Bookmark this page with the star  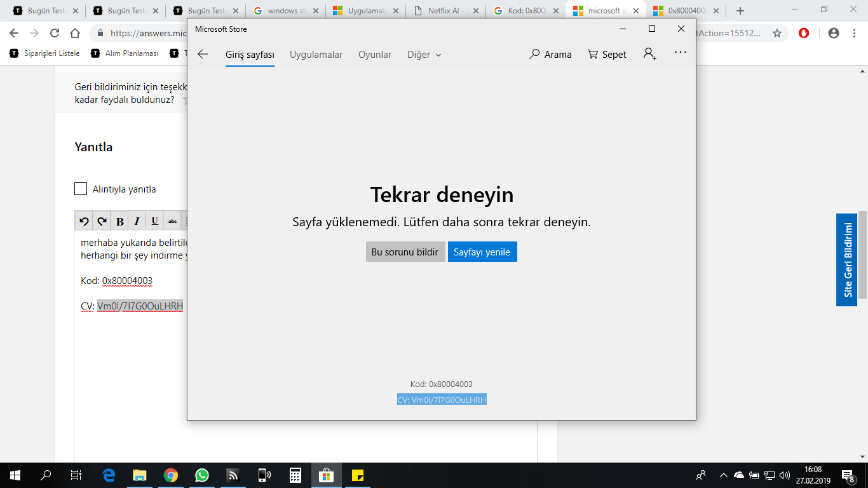(777, 33)
